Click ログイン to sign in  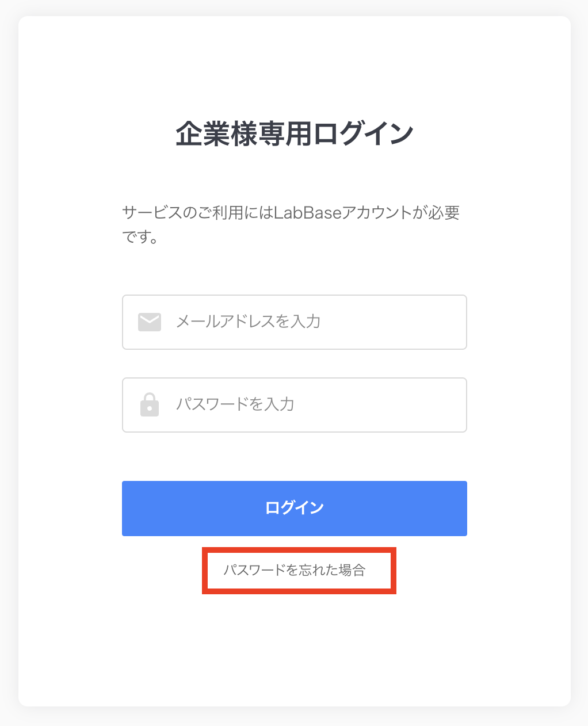point(294,508)
